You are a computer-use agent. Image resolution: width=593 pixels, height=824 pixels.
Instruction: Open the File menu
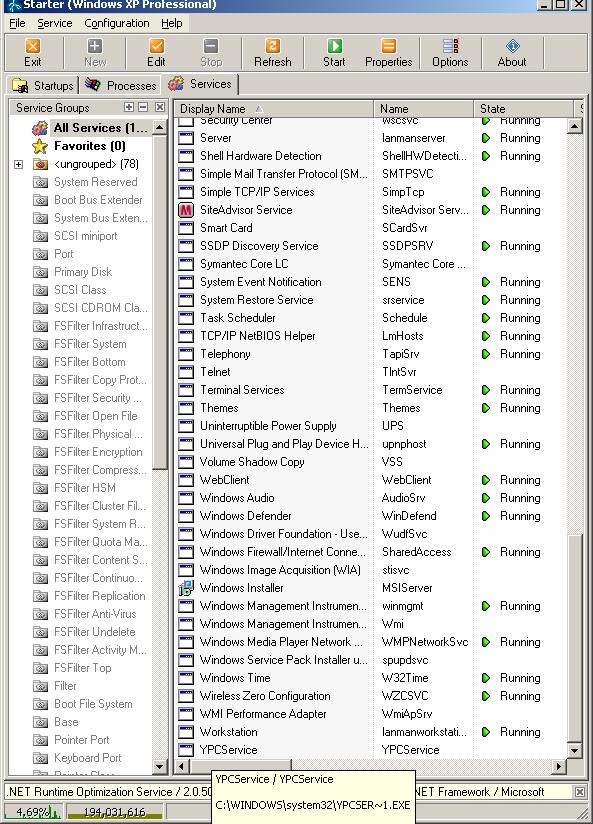coord(17,23)
